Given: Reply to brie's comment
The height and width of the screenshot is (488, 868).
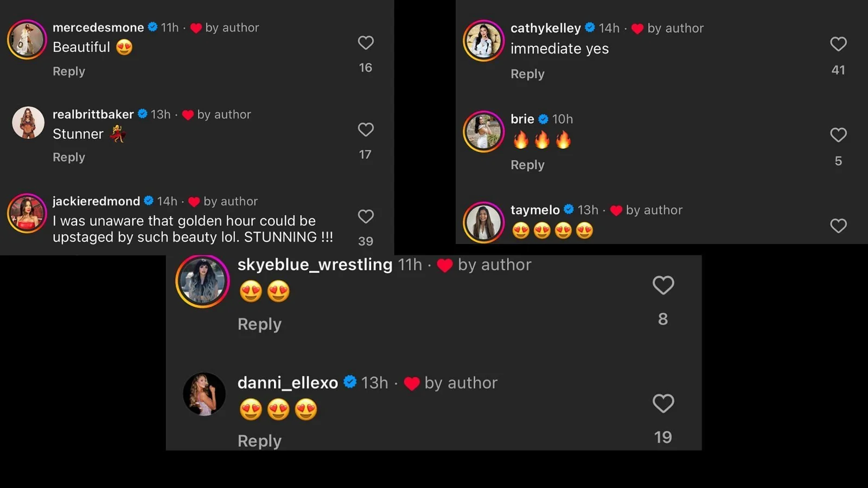Looking at the screenshot, I should 527,165.
